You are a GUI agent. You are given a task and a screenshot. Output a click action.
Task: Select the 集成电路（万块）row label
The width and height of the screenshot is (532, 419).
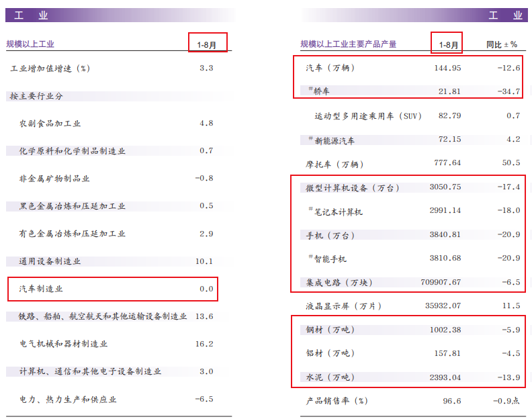click(x=339, y=283)
